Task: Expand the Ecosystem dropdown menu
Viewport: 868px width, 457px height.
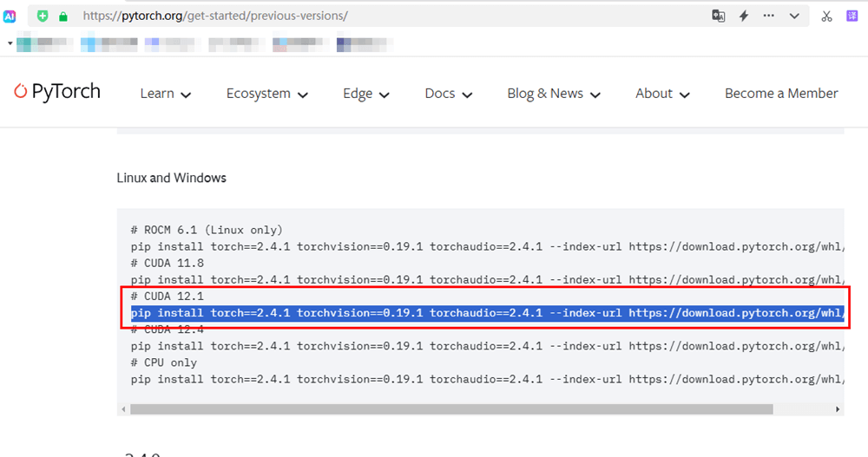Action: pos(267,94)
